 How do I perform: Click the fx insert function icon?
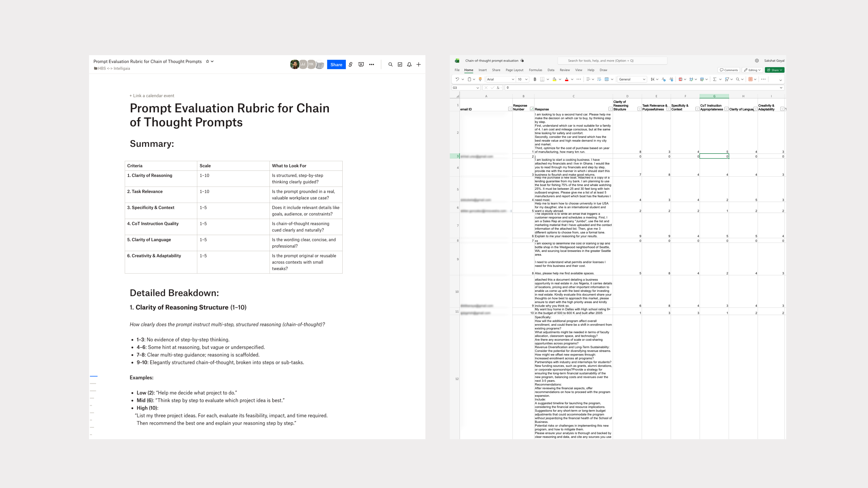point(498,88)
